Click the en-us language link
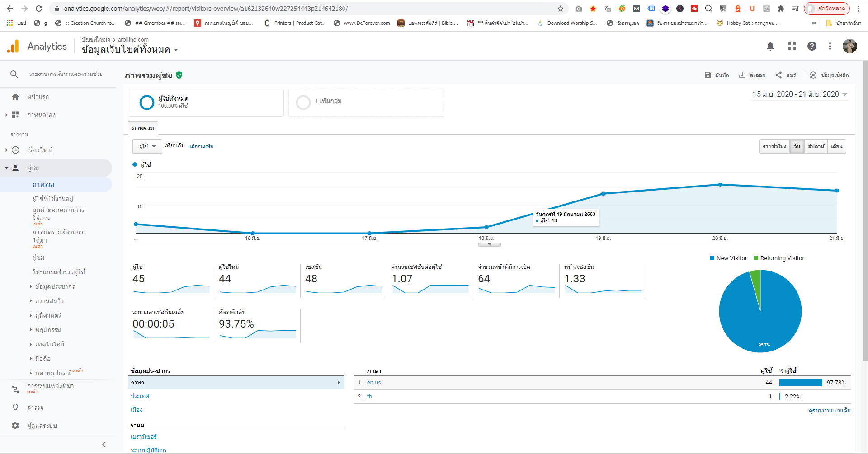The width and height of the screenshot is (868, 454). point(374,383)
